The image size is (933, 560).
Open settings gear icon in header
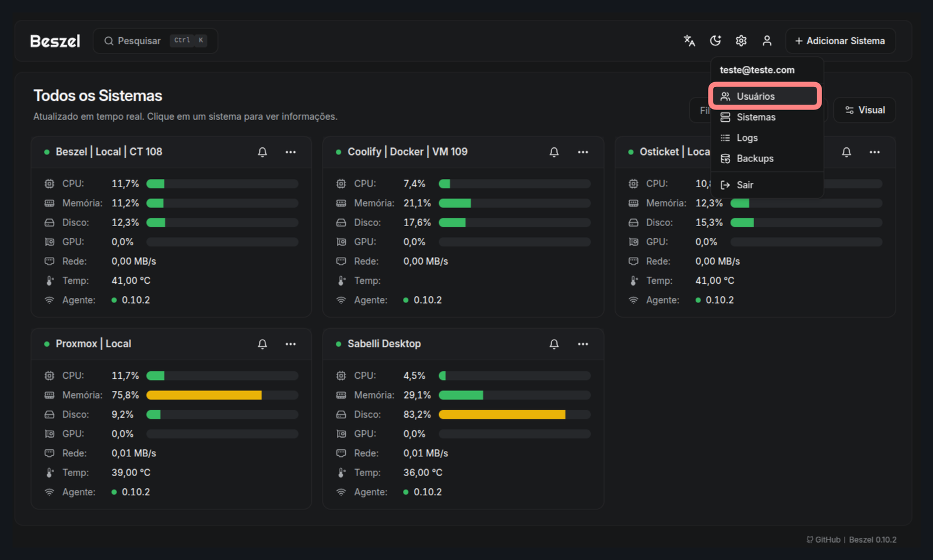741,41
